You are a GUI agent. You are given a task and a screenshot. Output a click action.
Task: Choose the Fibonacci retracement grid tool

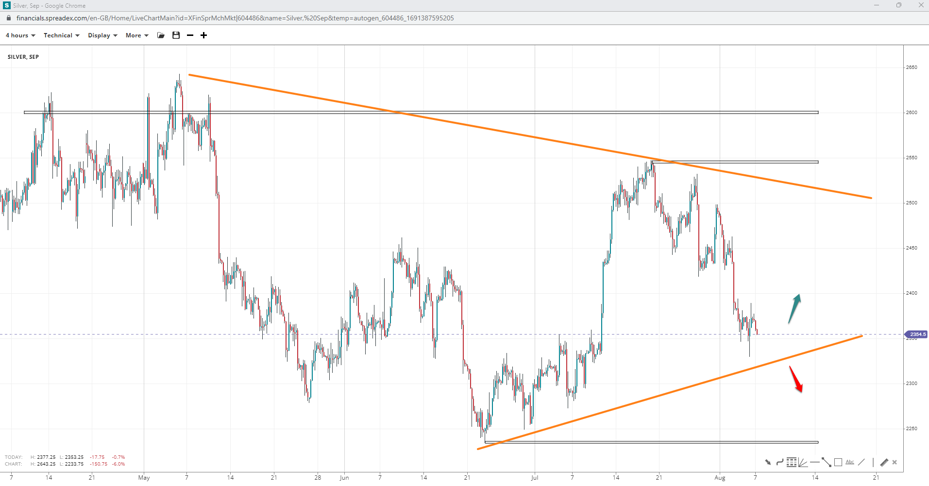point(791,462)
